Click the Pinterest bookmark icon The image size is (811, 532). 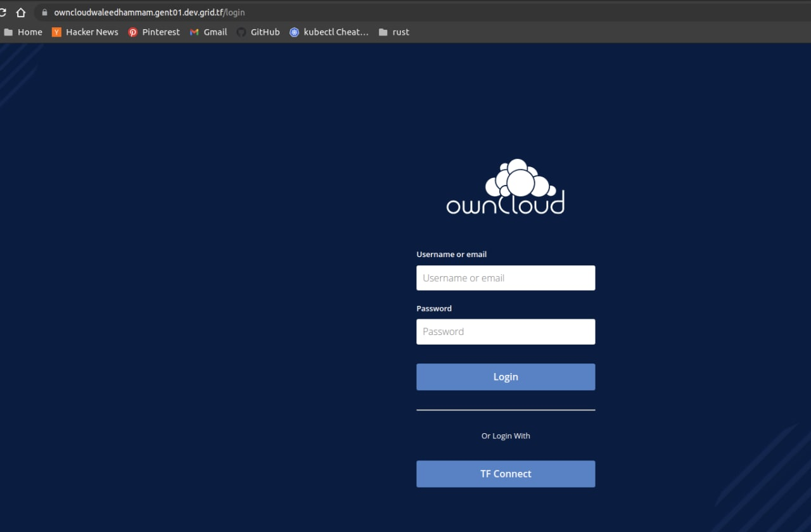(132, 32)
